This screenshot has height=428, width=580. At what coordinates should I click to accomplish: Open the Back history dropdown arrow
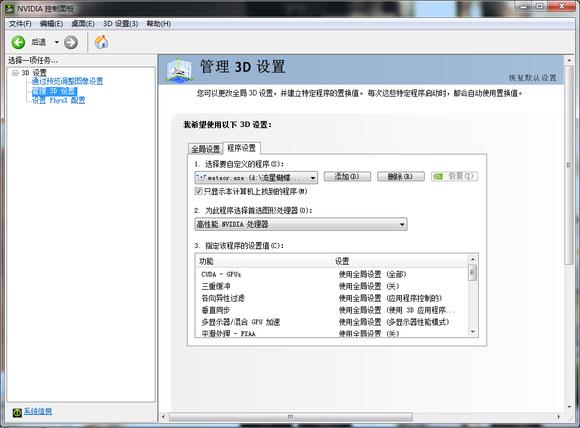click(57, 42)
